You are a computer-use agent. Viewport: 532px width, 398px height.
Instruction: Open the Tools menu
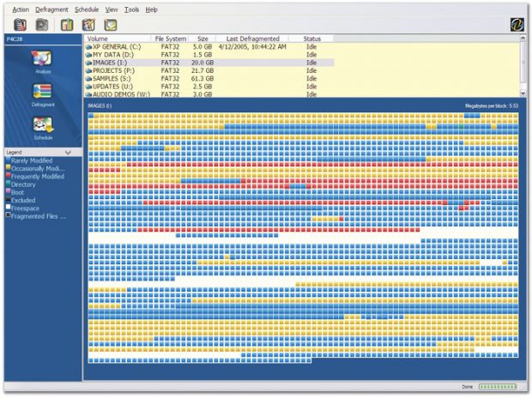[131, 9]
